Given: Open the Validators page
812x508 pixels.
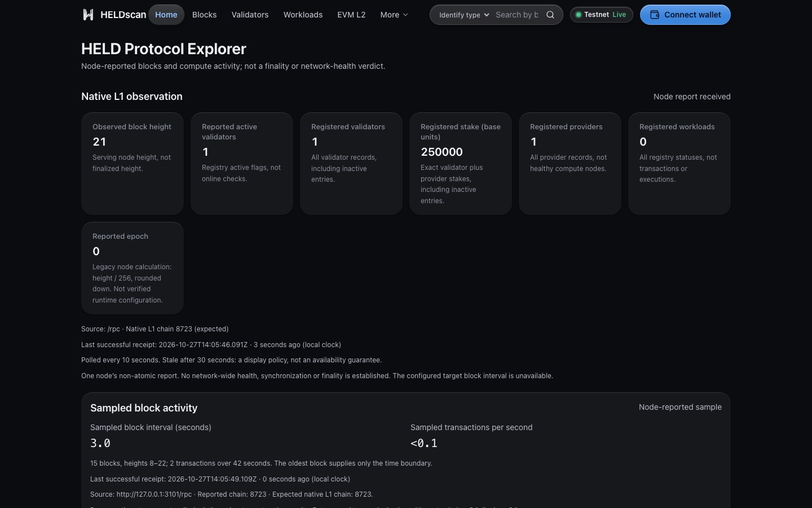Looking at the screenshot, I should click(250, 15).
